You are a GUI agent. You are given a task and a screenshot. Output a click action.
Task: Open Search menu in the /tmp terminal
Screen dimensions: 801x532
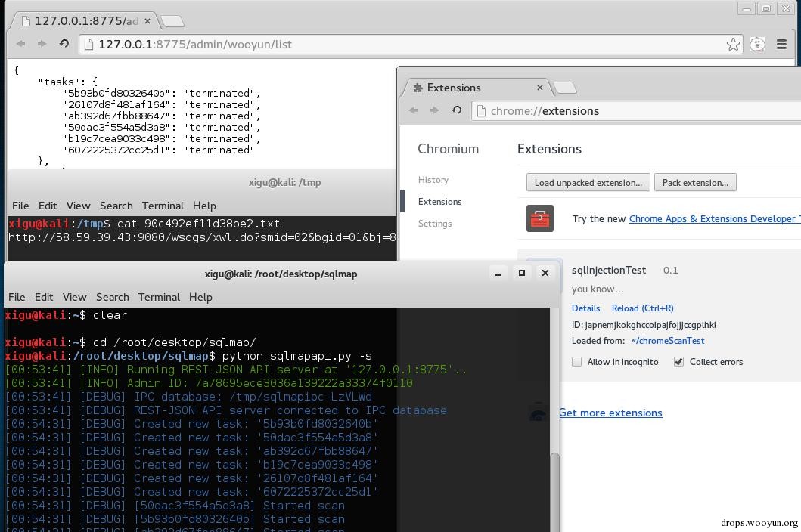116,206
